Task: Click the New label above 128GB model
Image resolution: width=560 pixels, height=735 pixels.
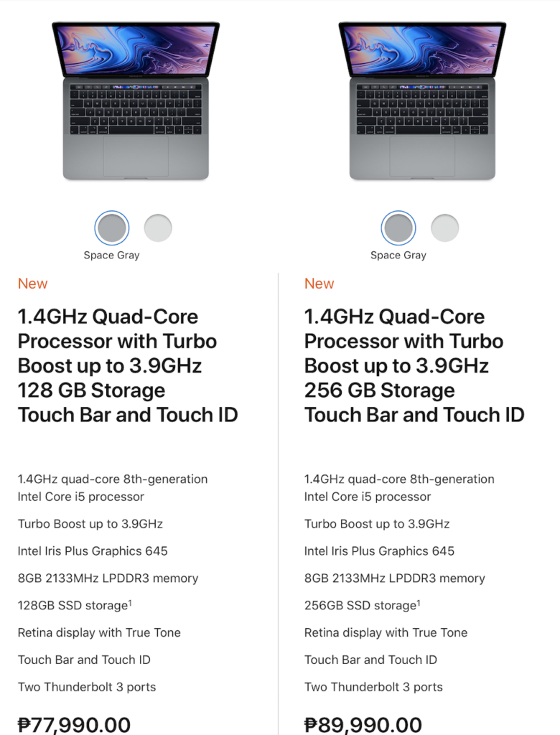Action: [32, 284]
